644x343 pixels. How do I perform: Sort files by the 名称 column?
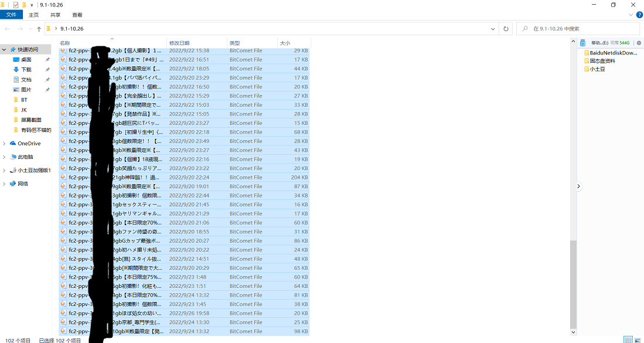tap(113, 43)
